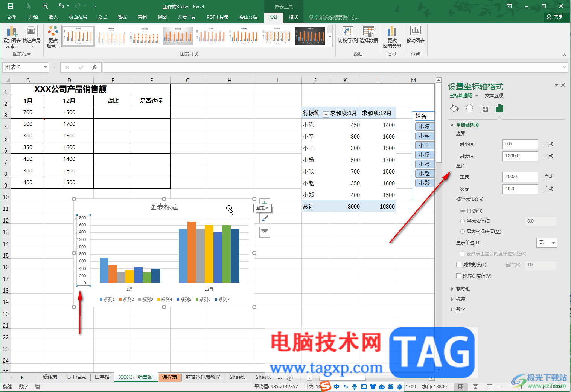Image resolution: width=571 pixels, height=392 pixels.
Task: Click the 小郑 slicer button
Action: 425,183
